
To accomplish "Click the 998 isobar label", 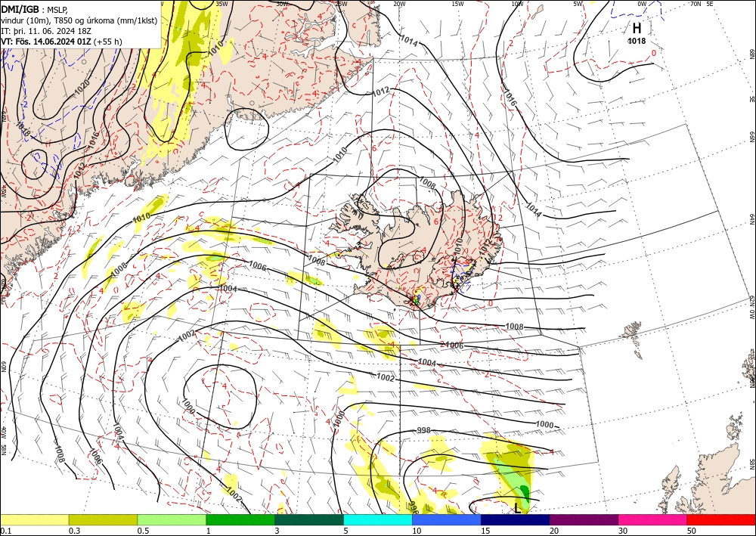I will pyautogui.click(x=424, y=430).
